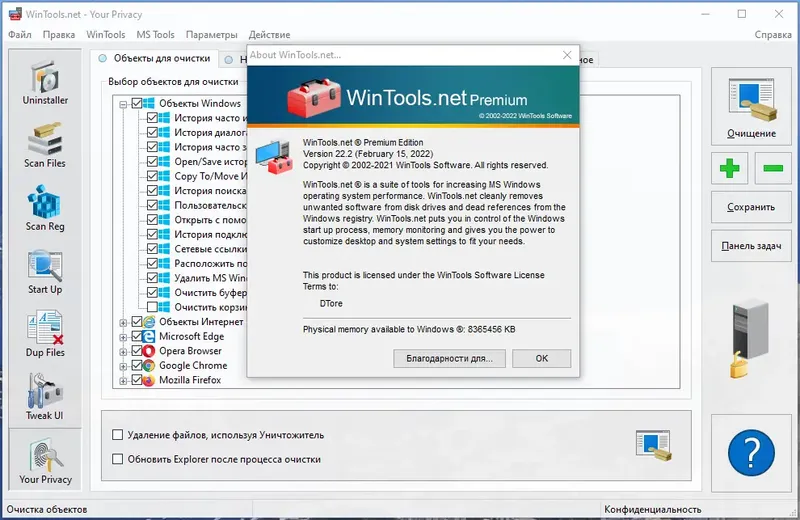The width and height of the screenshot is (800, 520).
Task: Click the Конфиденциальность status bar entry
Action: [x=653, y=509]
